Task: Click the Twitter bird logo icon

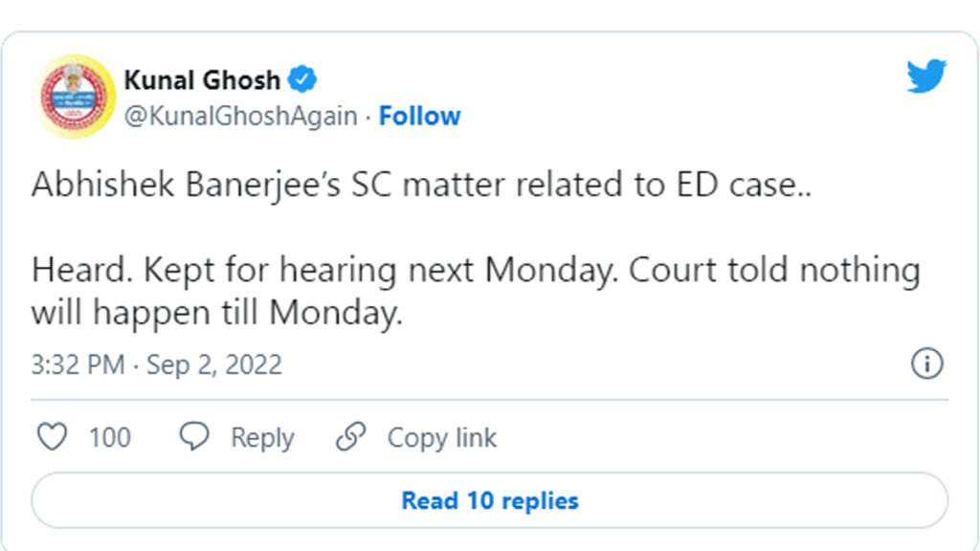Action: (926, 77)
